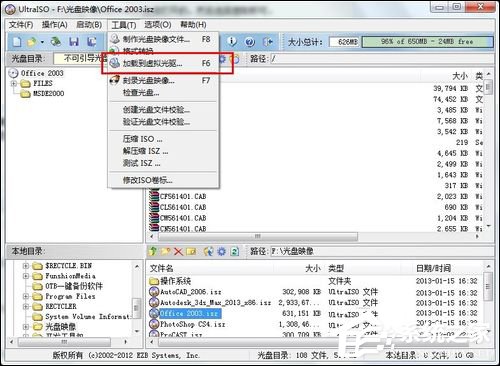Click the 操作系统 folder icon
500x366 pixels.
[x=154, y=281]
